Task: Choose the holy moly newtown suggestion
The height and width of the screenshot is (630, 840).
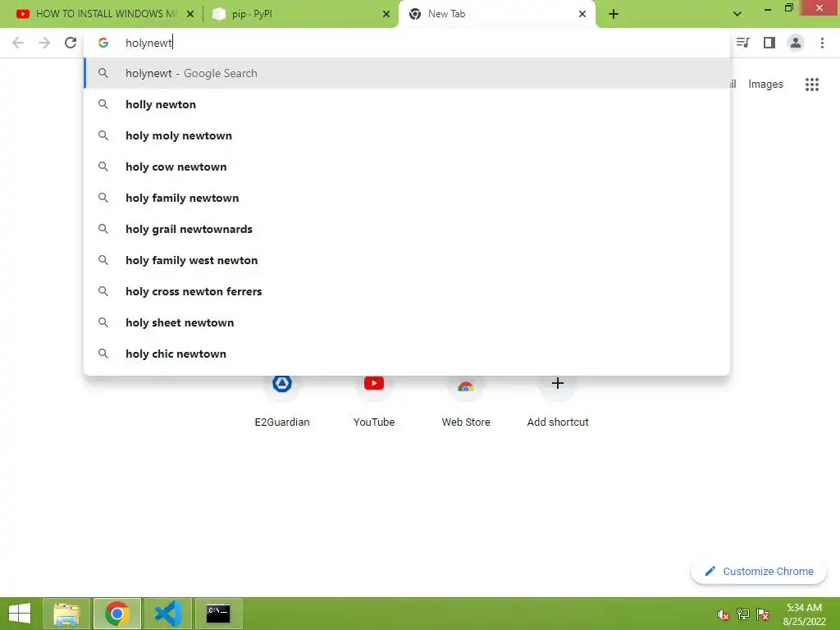Action: point(407,135)
